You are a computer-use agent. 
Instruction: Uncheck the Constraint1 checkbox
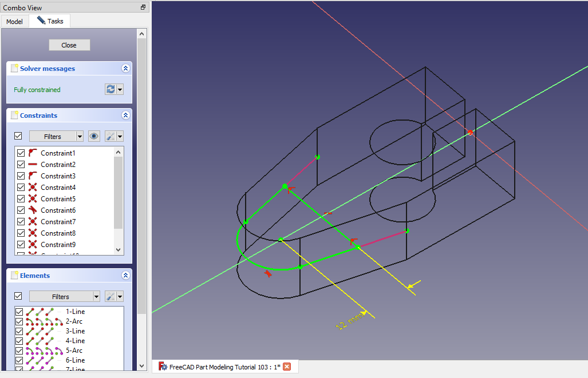pos(21,153)
